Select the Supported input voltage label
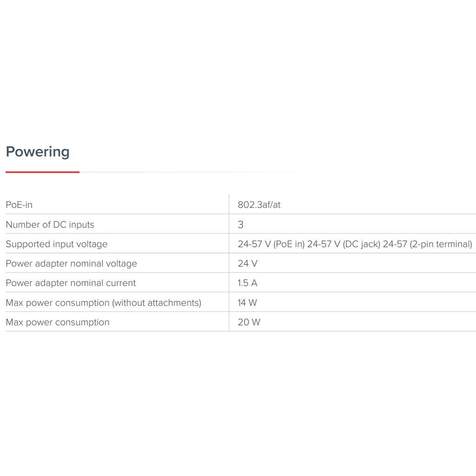Viewport: 476px width, 476px height. point(56,244)
